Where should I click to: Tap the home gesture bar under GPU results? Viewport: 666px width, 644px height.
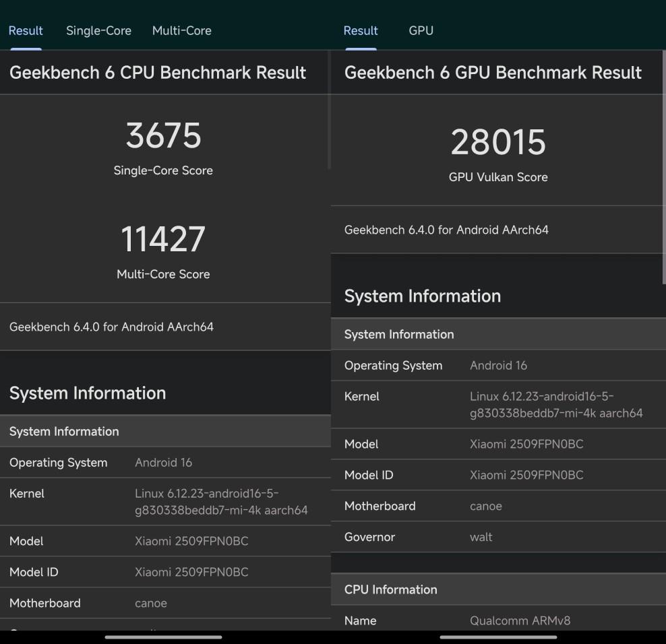(498, 637)
